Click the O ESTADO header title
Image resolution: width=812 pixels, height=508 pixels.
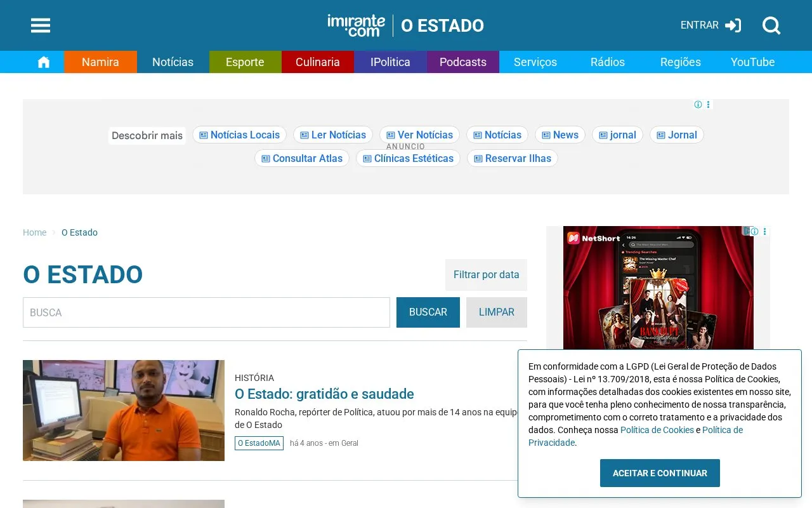[x=442, y=25]
